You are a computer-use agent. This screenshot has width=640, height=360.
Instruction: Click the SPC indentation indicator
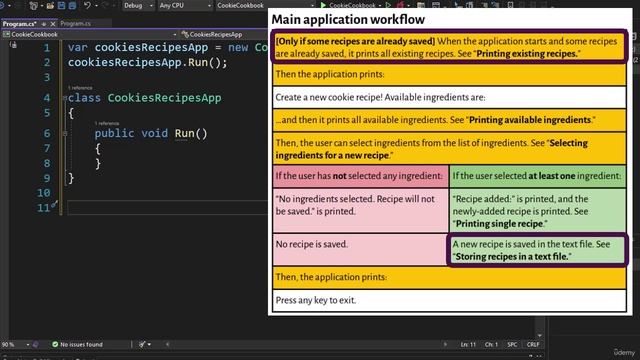[512, 344]
